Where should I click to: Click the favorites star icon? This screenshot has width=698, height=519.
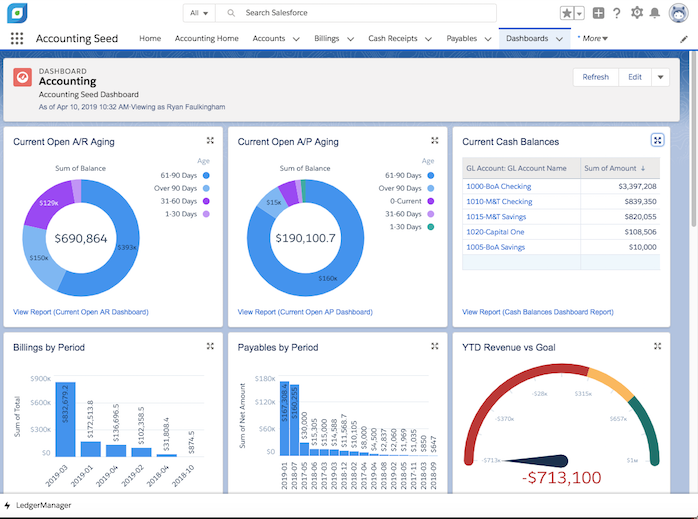(567, 13)
